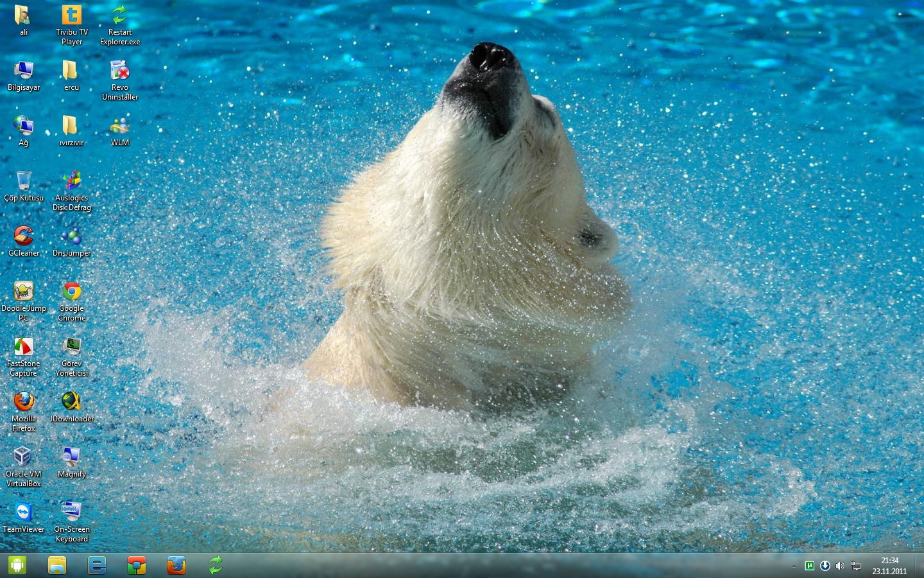Click green refresh arrows taskbar icon
Screen dimensions: 924x578
[216, 565]
